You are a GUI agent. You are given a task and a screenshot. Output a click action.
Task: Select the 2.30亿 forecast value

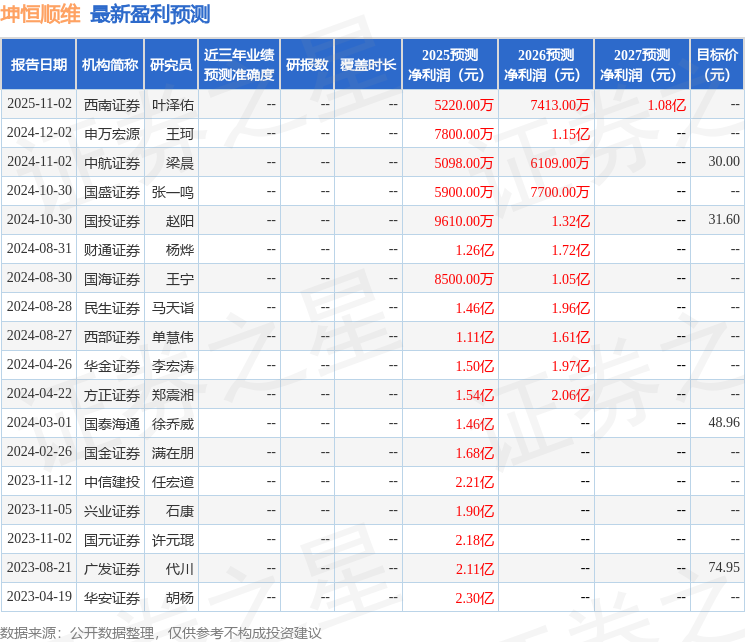pyautogui.click(x=475, y=598)
